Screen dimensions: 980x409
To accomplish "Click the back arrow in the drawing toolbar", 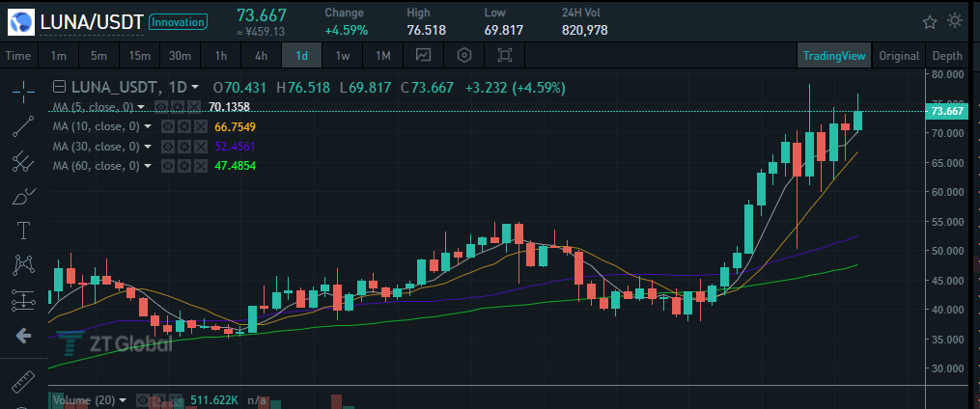I will click(23, 336).
